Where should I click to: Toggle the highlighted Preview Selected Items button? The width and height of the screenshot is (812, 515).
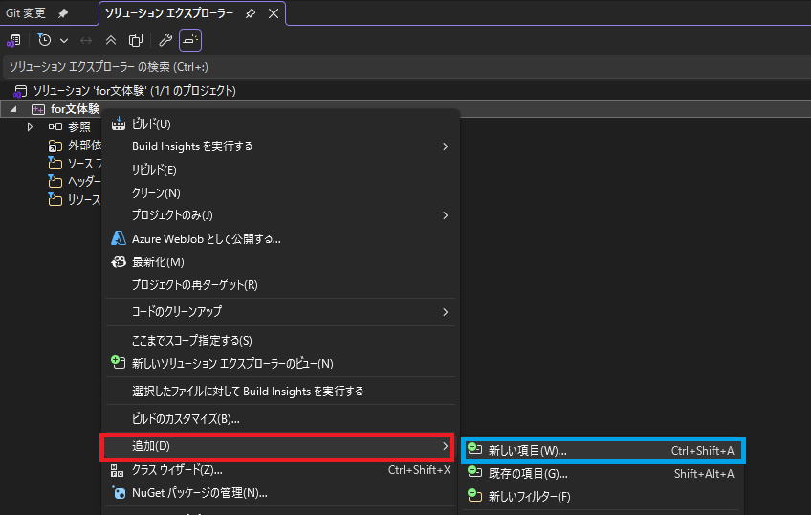[190, 40]
